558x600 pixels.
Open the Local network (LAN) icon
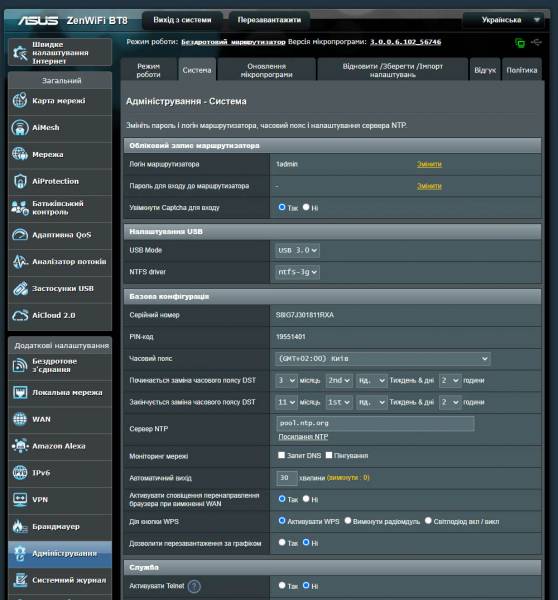click(20, 392)
